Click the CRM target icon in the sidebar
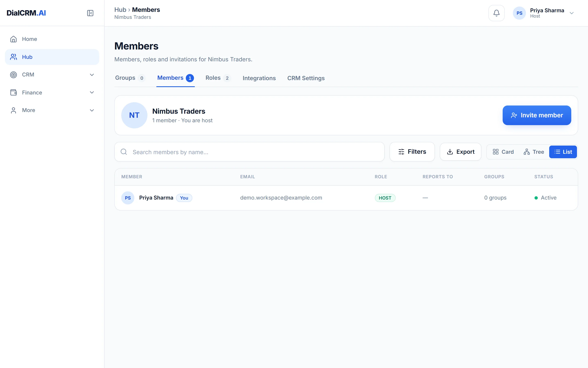Image resolution: width=588 pixels, height=368 pixels. click(x=14, y=75)
